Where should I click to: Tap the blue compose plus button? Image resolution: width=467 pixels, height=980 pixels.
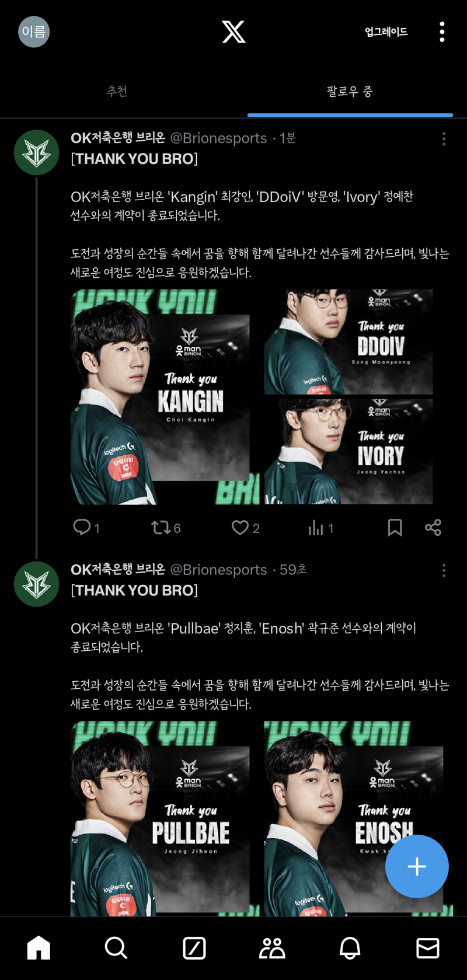tap(417, 866)
